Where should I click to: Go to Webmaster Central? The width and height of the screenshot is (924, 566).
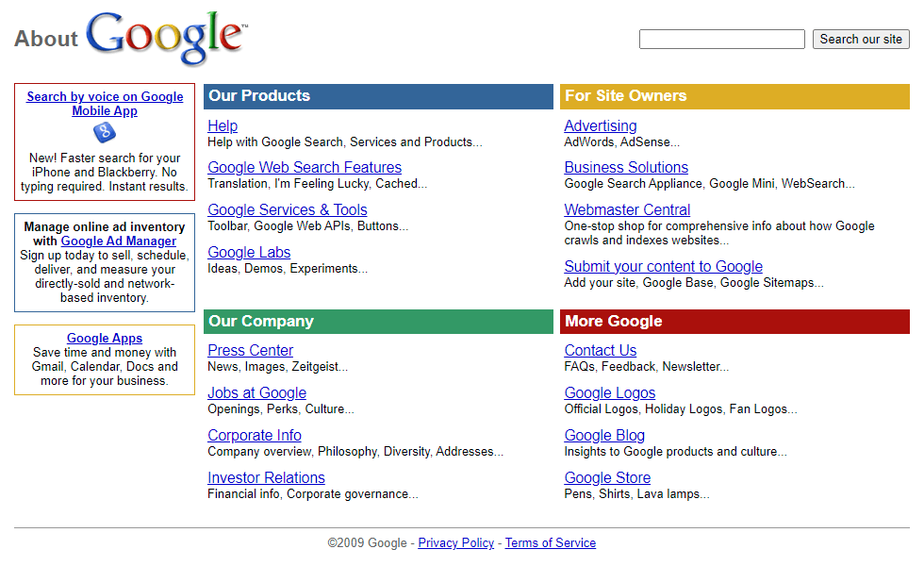pos(627,209)
